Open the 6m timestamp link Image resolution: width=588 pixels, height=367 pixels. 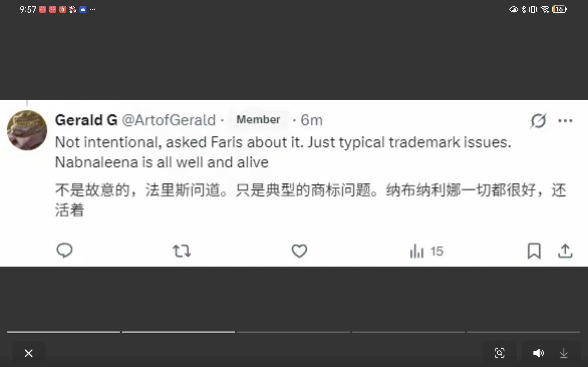[x=311, y=120]
